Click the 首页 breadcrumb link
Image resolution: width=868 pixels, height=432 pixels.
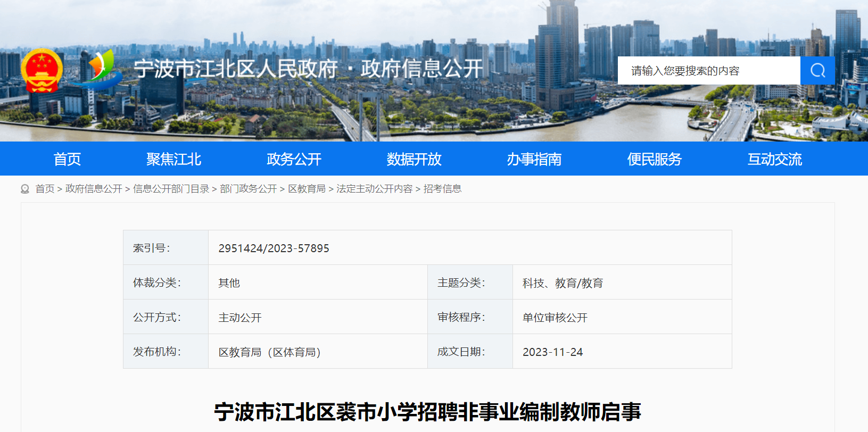[x=45, y=189]
